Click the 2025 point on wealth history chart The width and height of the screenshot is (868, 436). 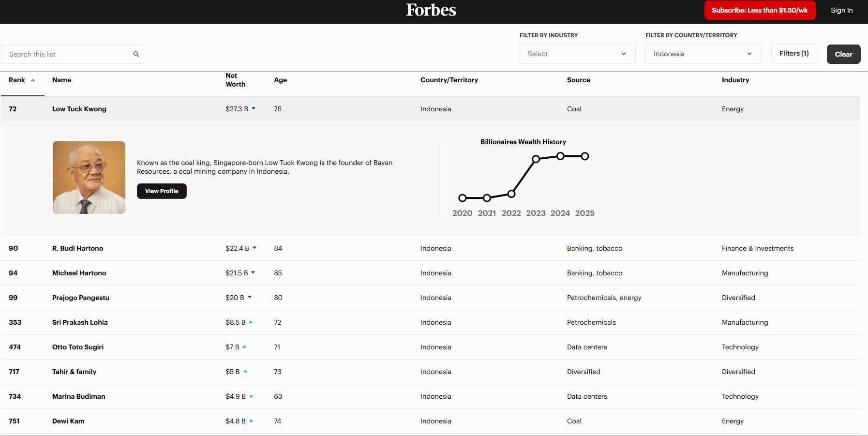point(584,156)
